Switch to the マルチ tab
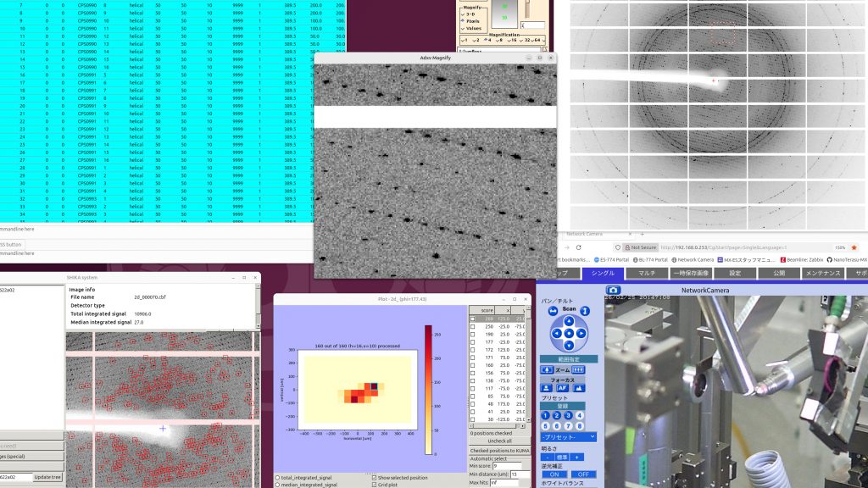This screenshot has width=868, height=488. click(x=647, y=274)
